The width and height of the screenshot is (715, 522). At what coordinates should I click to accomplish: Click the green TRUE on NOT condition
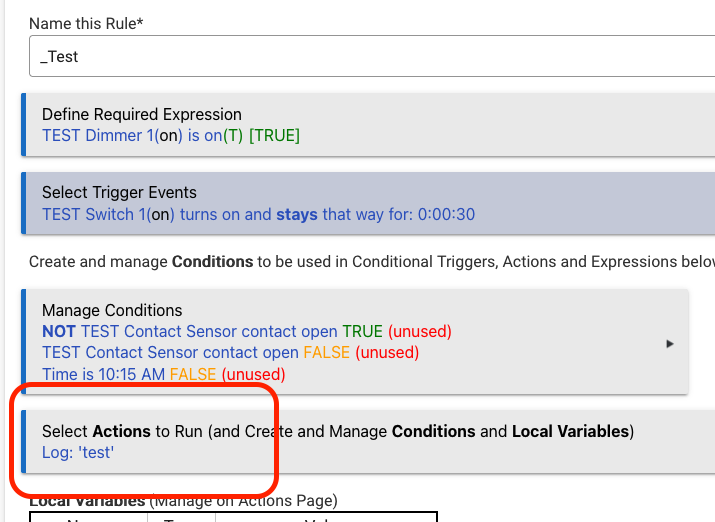pos(362,331)
